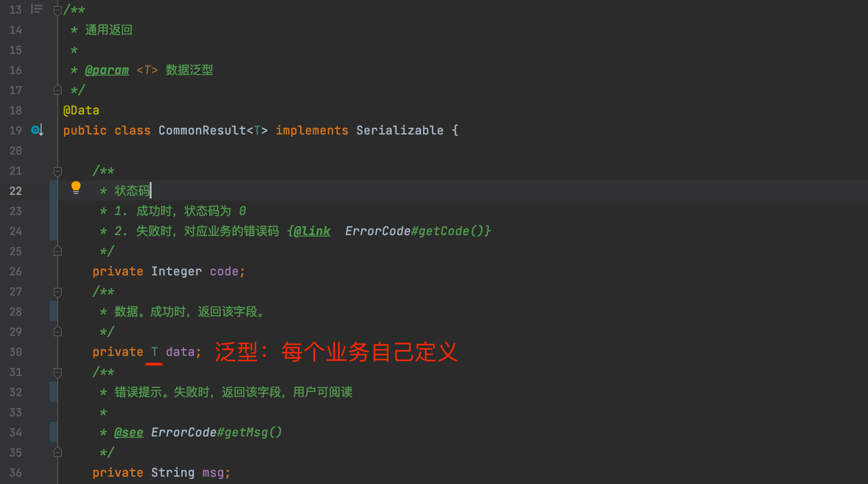The image size is (868, 484).
Task: Click the 'data' field name
Action: (x=180, y=352)
